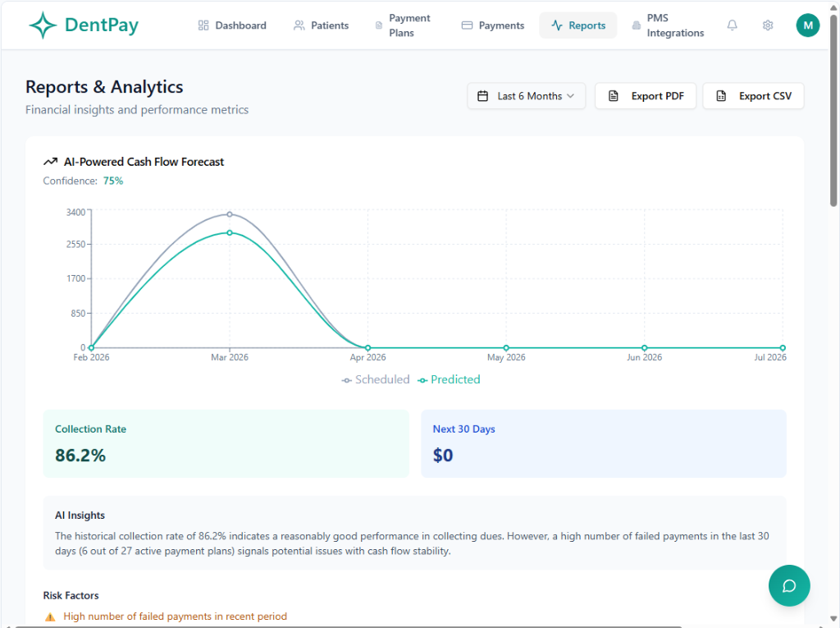This screenshot has height=628, width=840.
Task: Click the chevron on Last 6 Months selector
Action: tap(571, 96)
